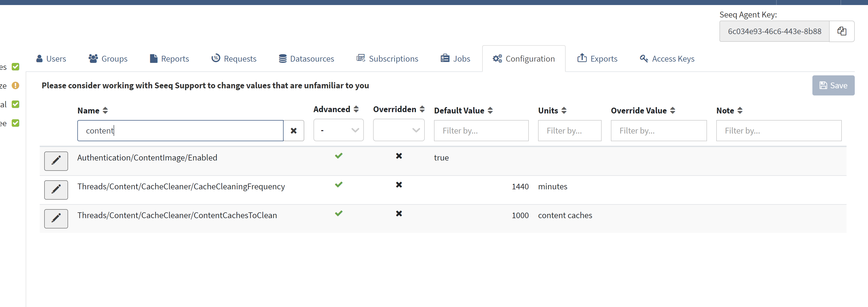
Task: Open the Access Keys tab
Action: pyautogui.click(x=667, y=59)
